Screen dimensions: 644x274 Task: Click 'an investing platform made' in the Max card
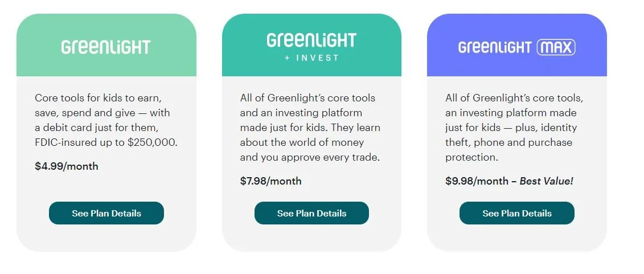coord(511,113)
